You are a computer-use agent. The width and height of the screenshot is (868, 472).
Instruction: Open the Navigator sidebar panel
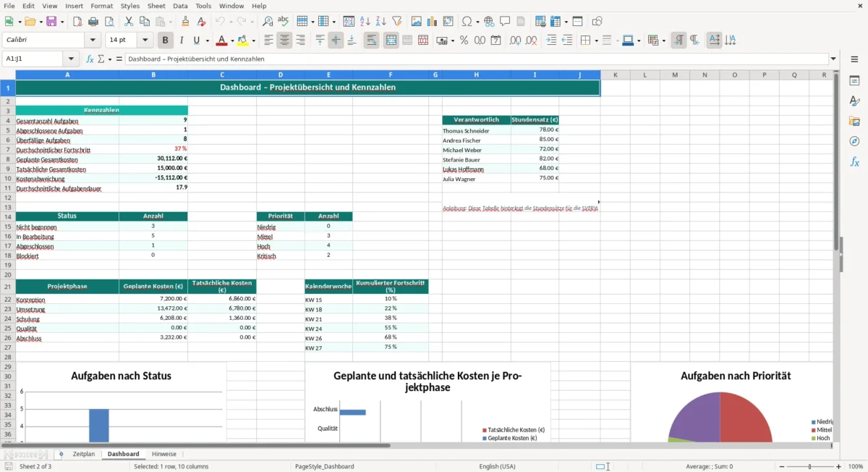(x=854, y=141)
